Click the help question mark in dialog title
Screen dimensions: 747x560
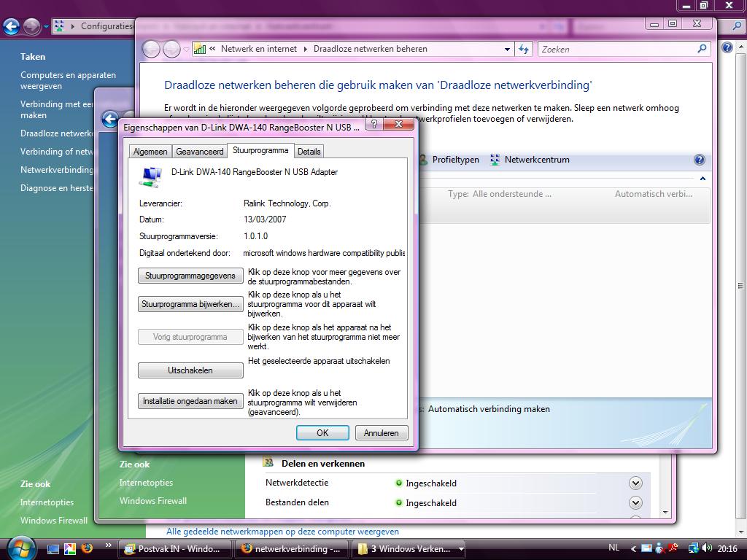(374, 124)
